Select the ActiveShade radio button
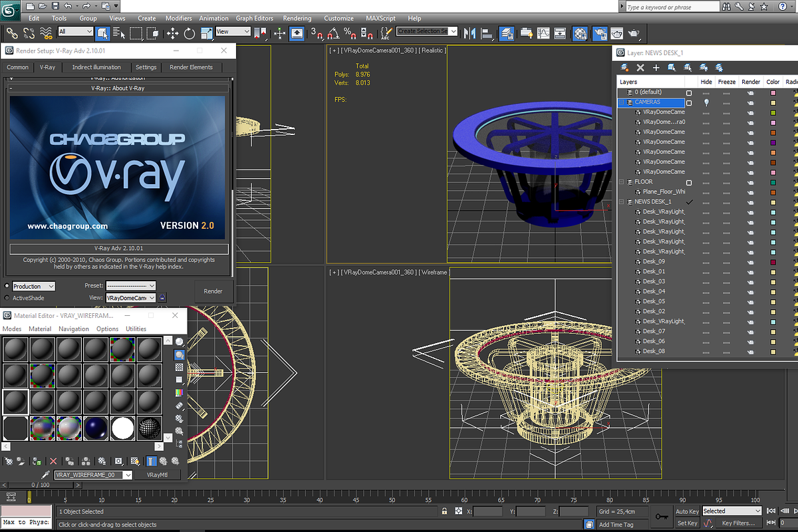 [7, 298]
